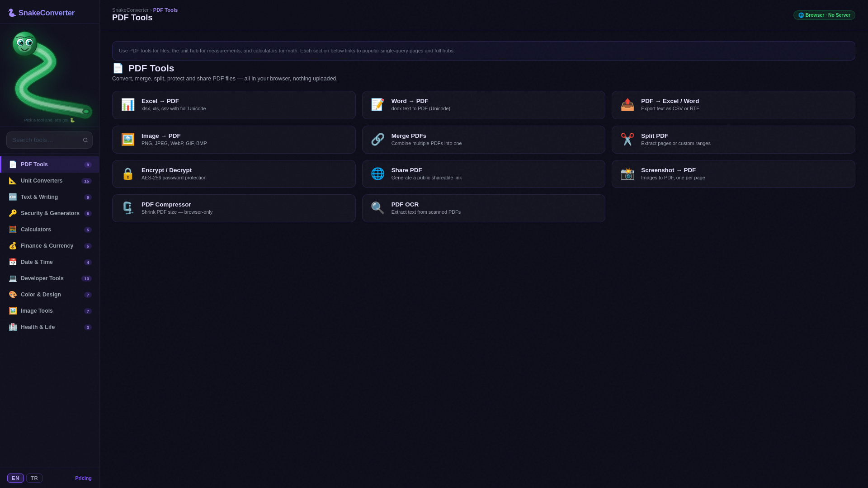Image resolution: width=868 pixels, height=488 pixels.
Task: Click the Unit Converters ruler icon
Action: [x=13, y=181]
